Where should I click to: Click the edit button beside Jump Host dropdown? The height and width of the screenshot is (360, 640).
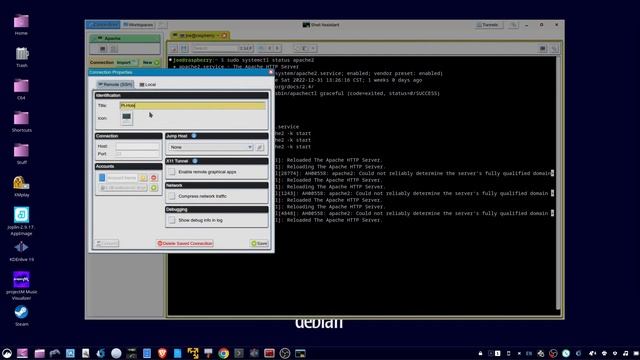(x=260, y=147)
